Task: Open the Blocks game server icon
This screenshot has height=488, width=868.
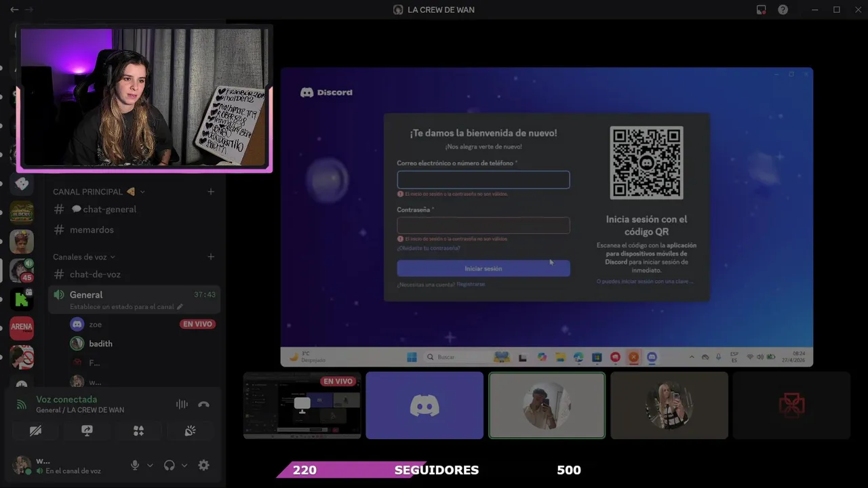Action: pyautogui.click(x=22, y=212)
